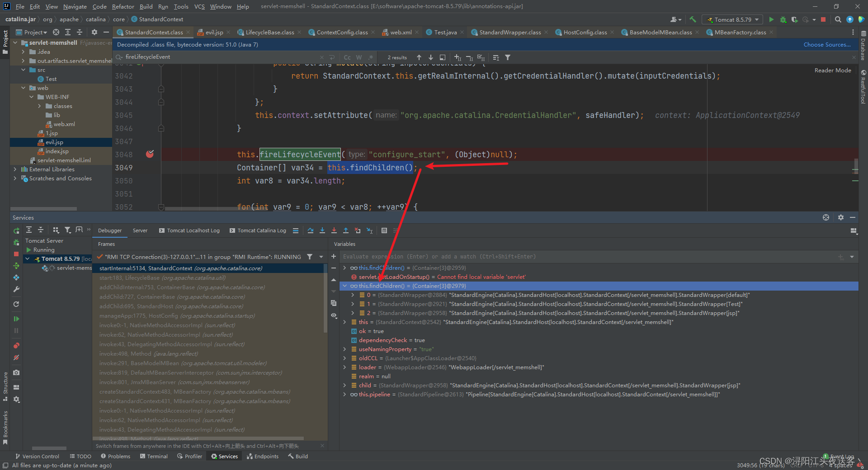
Task: Expand the External Libraries node
Action: (15, 169)
